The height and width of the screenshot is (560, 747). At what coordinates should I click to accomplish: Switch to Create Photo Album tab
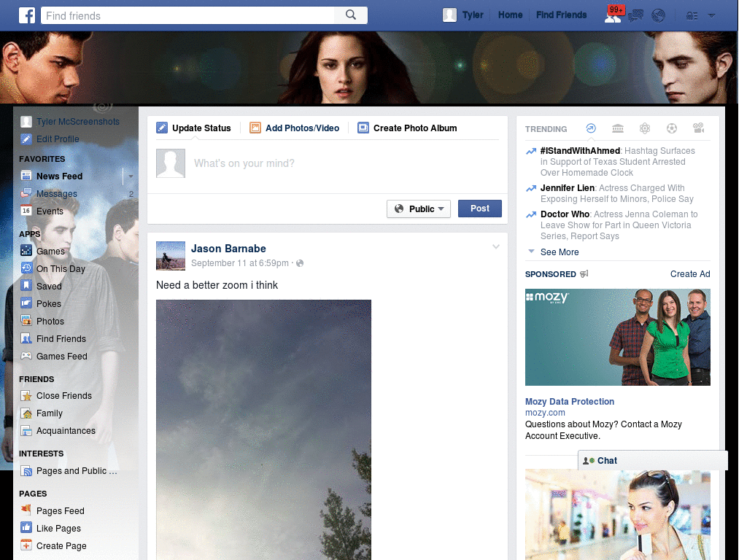[x=407, y=128]
